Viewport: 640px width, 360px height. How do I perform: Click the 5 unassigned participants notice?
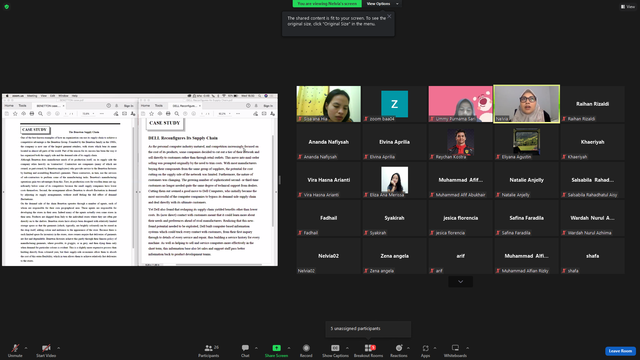(368, 329)
